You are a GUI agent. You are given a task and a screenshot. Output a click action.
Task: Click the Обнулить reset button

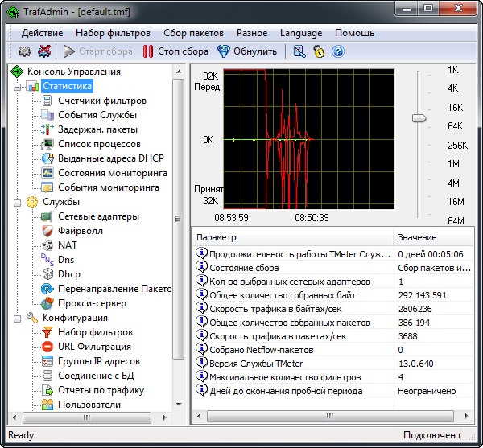[x=248, y=51]
